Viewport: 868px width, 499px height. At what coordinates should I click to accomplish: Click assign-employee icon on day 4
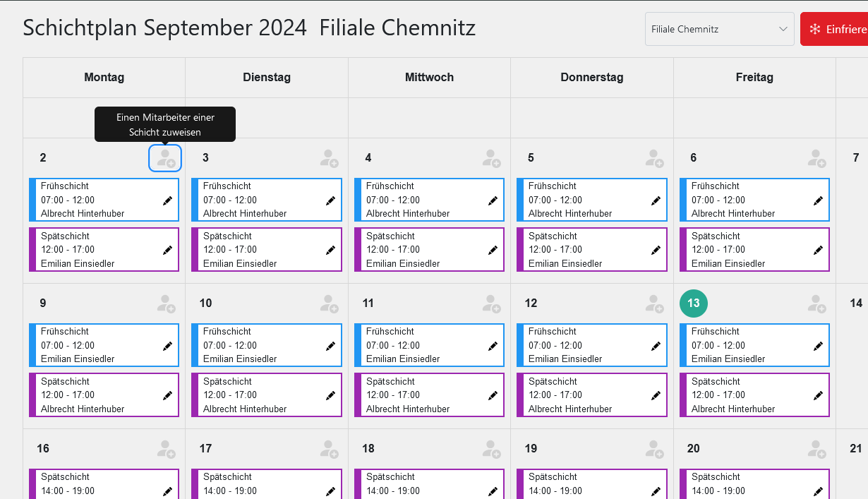(x=492, y=158)
